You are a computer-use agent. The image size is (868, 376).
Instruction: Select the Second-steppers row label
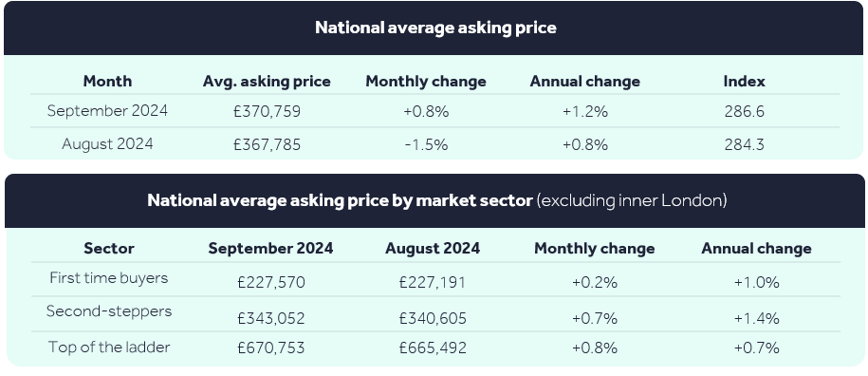109,311
